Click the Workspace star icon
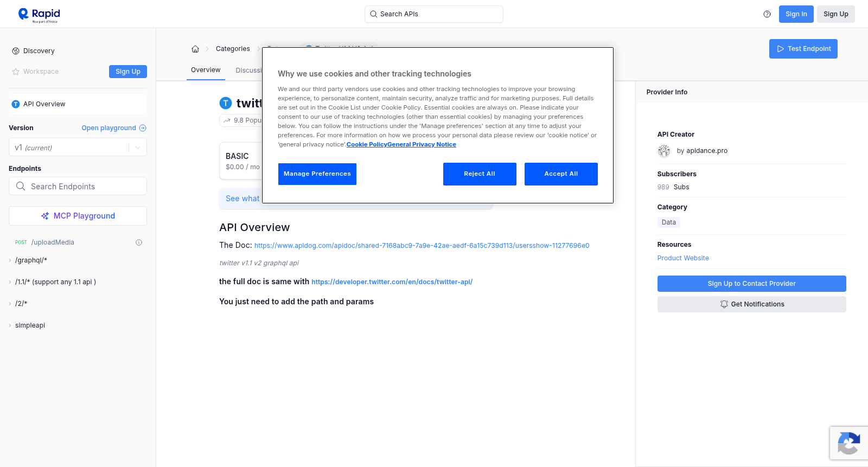The height and width of the screenshot is (467, 868). [x=16, y=72]
